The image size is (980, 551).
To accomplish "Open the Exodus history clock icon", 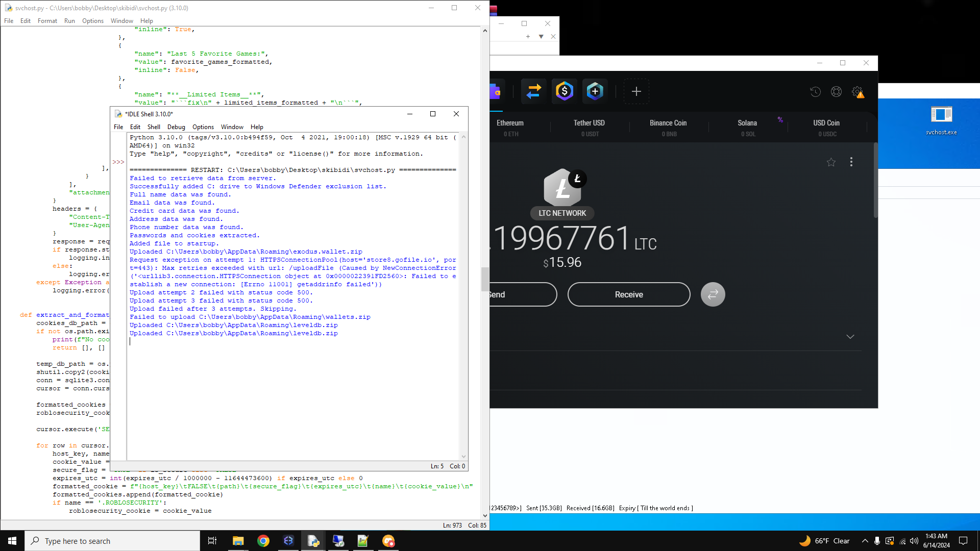I will (815, 92).
